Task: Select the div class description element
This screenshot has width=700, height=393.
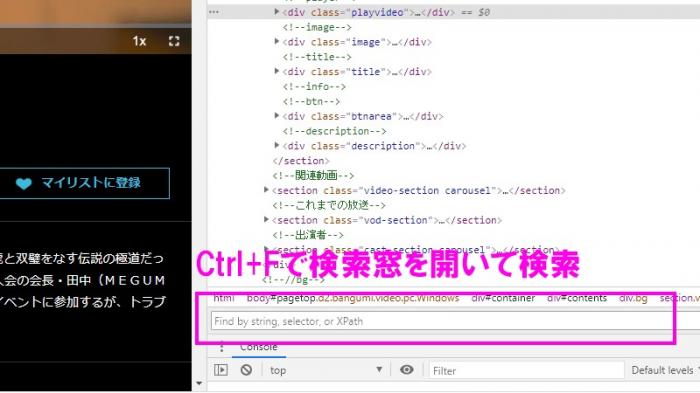Action: (374, 146)
